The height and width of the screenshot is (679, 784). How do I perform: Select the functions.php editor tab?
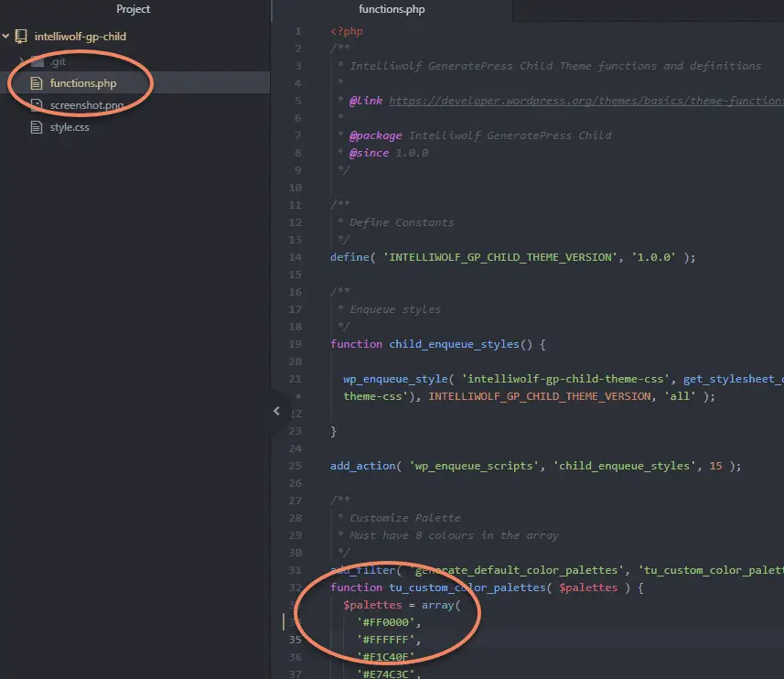392,9
